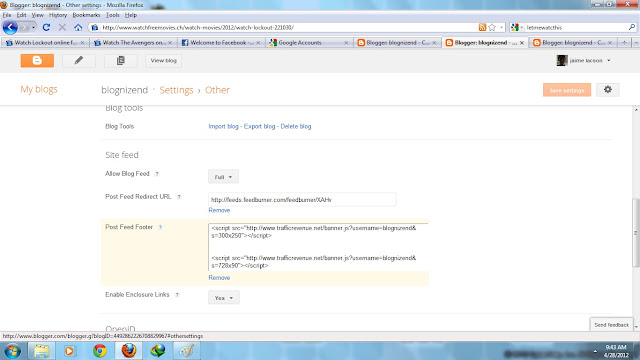Click the Export blog link
This screenshot has height=360, width=640.
[259, 127]
